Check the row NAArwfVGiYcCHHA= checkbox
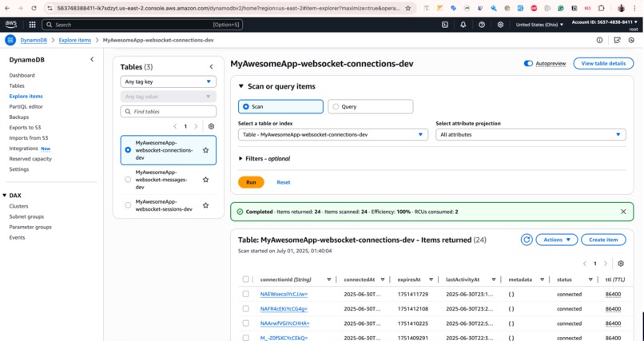This screenshot has height=341, width=644. click(245, 323)
